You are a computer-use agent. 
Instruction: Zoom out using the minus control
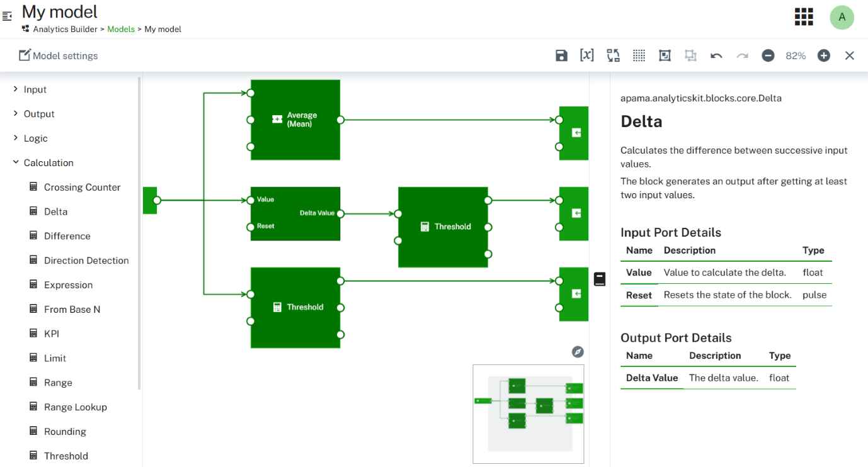768,55
